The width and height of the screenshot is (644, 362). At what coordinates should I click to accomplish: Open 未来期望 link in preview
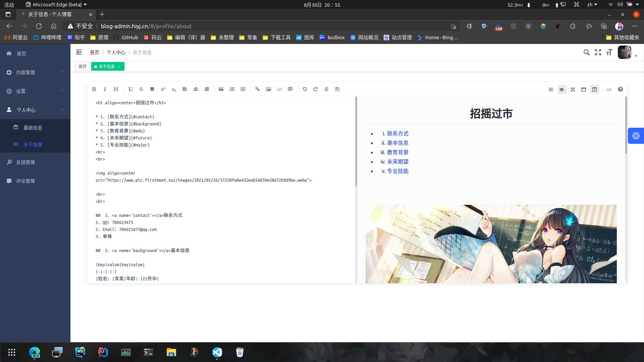click(x=398, y=162)
